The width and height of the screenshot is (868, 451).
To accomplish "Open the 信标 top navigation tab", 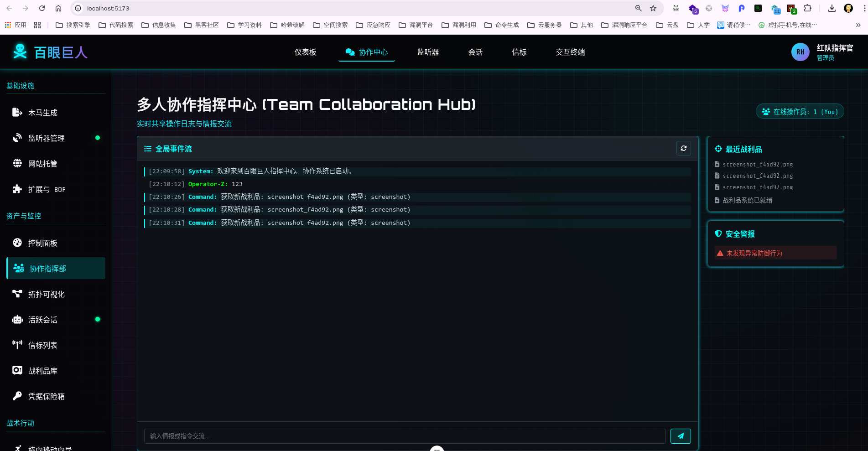I will 519,52.
